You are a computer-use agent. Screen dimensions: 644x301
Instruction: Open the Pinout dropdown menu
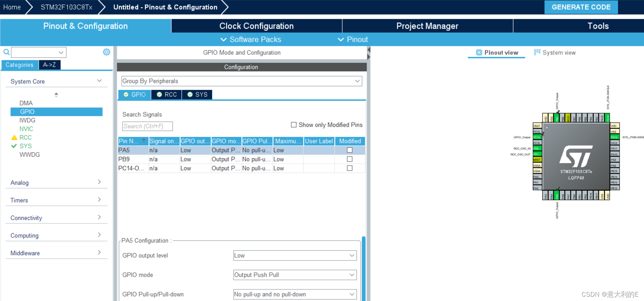[353, 39]
